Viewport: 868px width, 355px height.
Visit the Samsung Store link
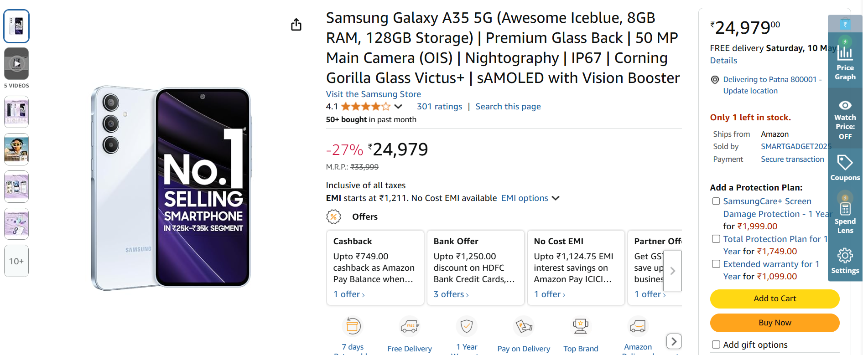(373, 94)
